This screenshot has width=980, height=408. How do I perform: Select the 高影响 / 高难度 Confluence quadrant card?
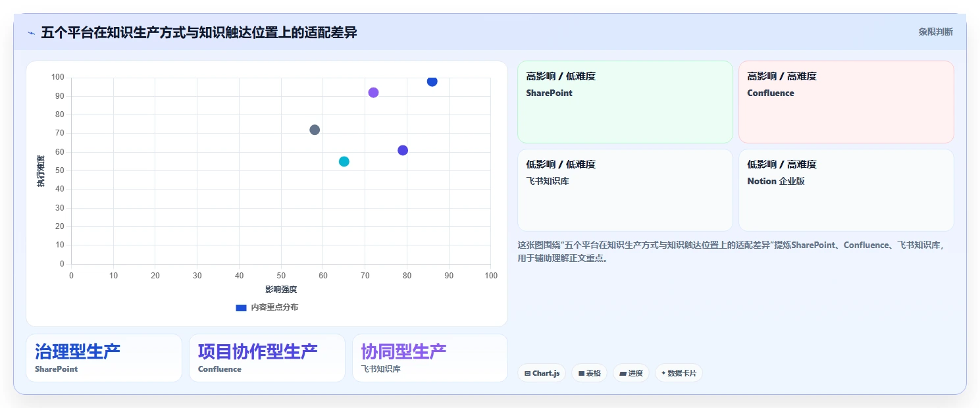[846, 102]
